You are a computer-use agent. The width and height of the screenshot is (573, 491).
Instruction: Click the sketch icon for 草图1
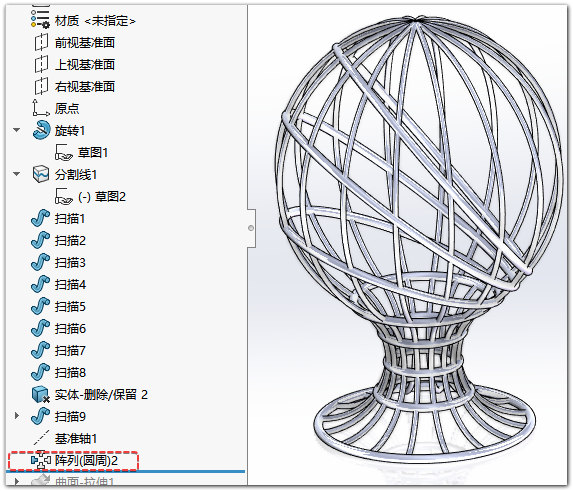pyautogui.click(x=64, y=152)
